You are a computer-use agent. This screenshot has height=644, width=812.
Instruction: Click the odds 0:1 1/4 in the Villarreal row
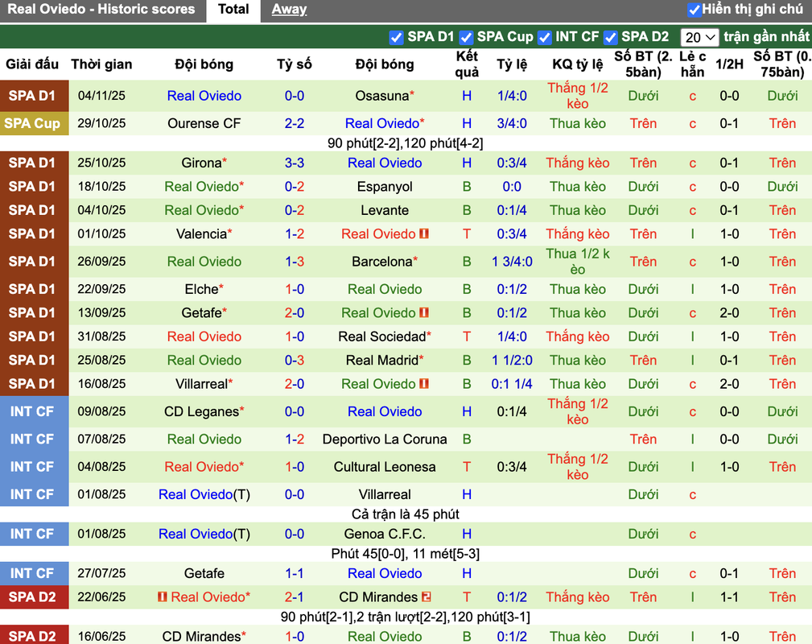pos(512,384)
